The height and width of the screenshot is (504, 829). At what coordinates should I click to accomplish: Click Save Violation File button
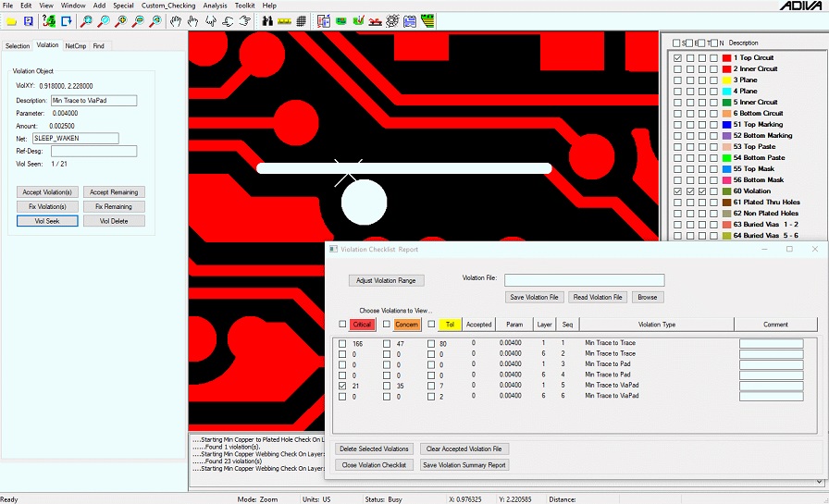[x=534, y=297]
